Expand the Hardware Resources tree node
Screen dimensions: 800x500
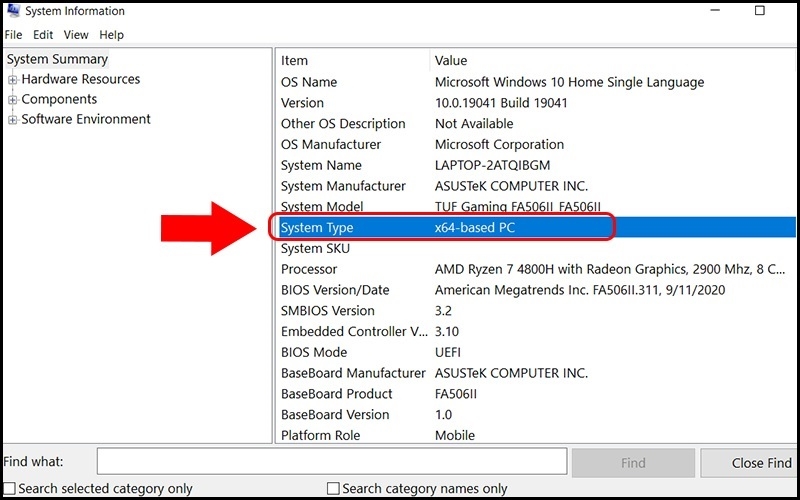[x=13, y=80]
